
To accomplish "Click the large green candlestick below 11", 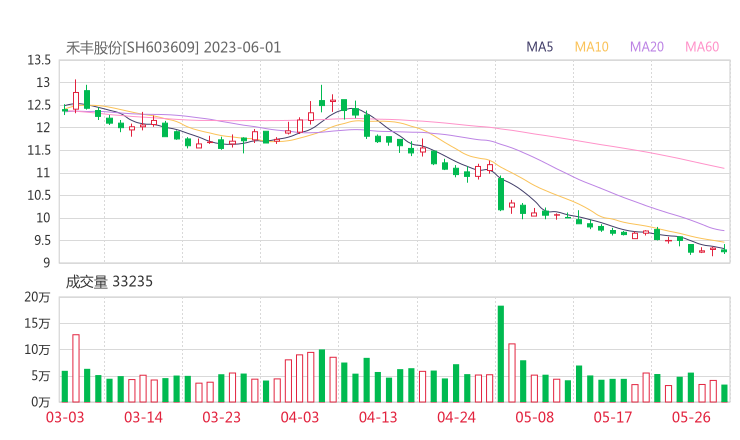I will tap(501, 194).
